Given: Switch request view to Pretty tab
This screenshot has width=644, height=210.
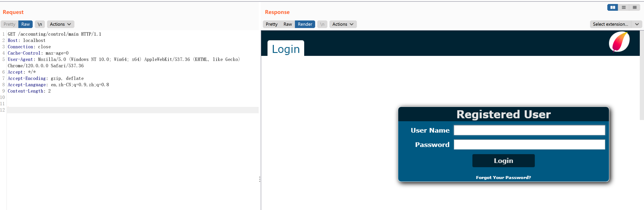Looking at the screenshot, I should click(9, 24).
